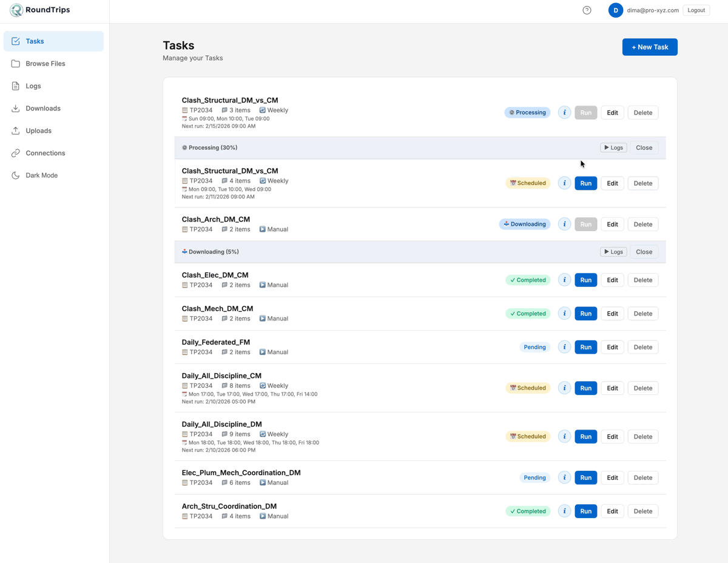Screen dimensions: 728x563
Task: Show info for Daily_Federated_FM task
Action: (x=564, y=347)
